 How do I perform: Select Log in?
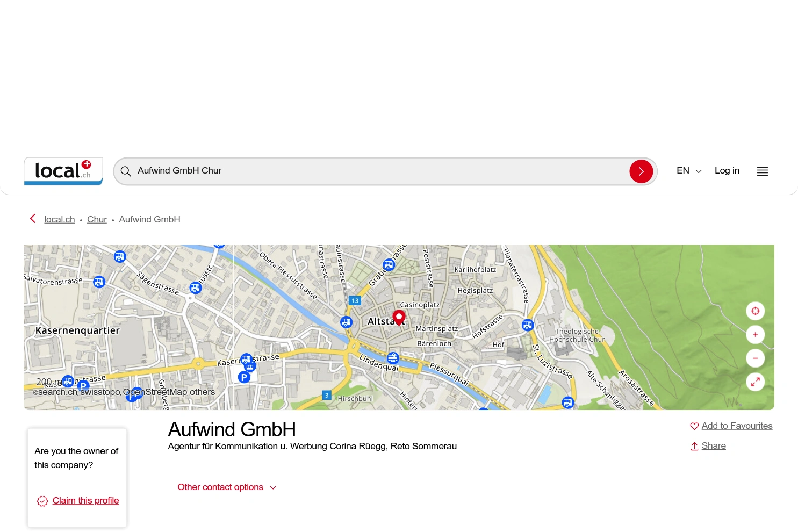tap(727, 171)
